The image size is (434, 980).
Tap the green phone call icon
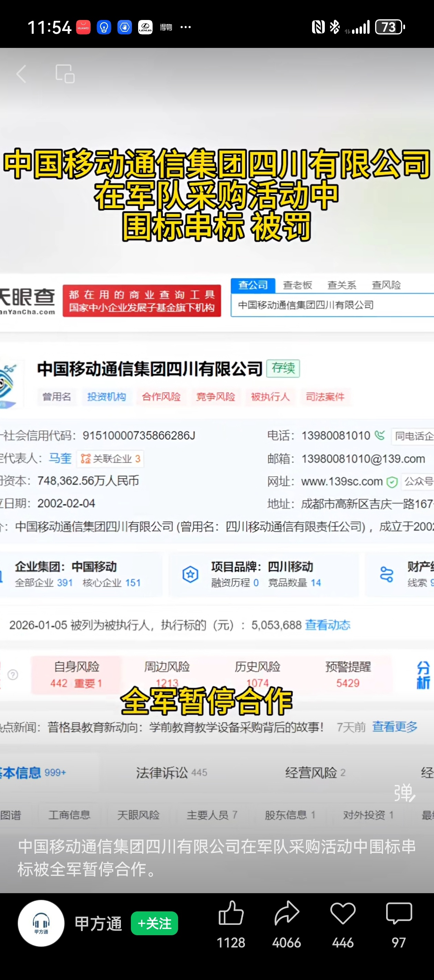(x=380, y=435)
